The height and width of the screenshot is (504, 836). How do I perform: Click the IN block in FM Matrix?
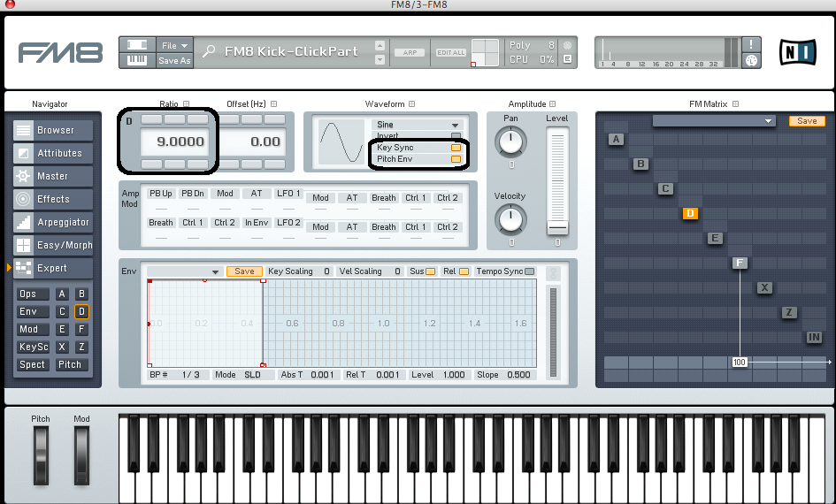coord(814,337)
